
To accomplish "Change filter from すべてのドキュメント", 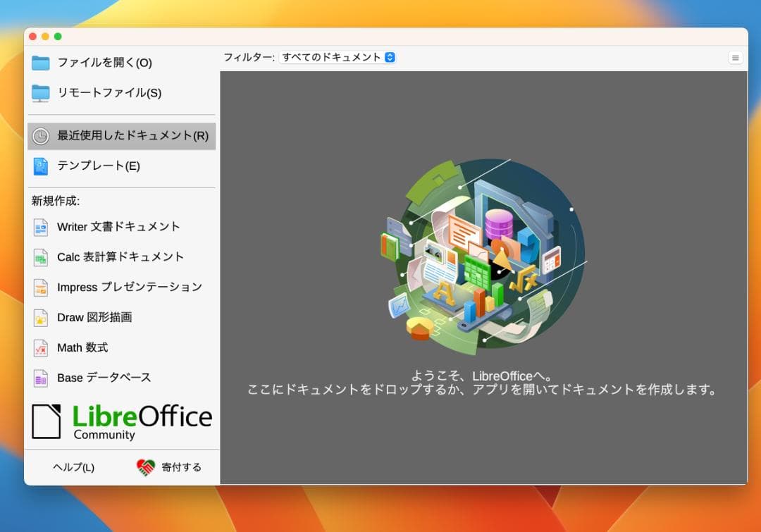I will point(338,57).
